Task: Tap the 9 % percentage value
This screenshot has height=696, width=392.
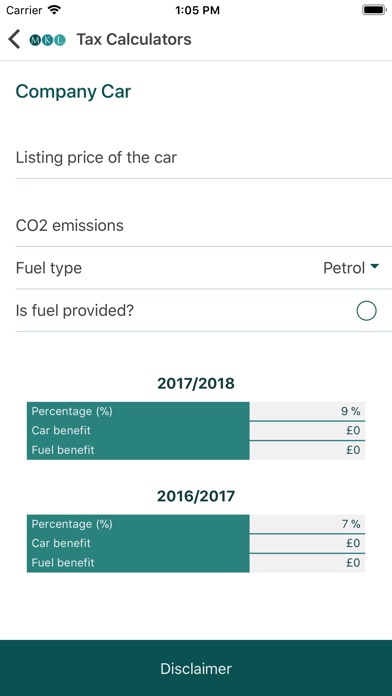Action: [351, 411]
